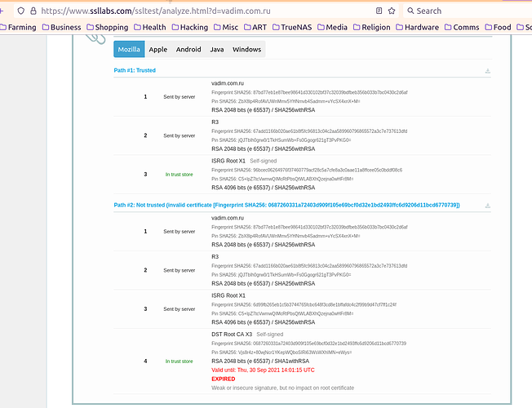532x408 pixels.
Task: Open the Media bookmarks folder
Action: pyautogui.click(x=333, y=27)
